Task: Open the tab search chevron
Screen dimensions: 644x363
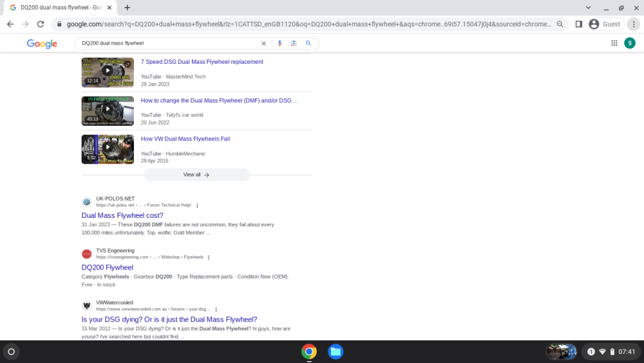Action: (588, 7)
